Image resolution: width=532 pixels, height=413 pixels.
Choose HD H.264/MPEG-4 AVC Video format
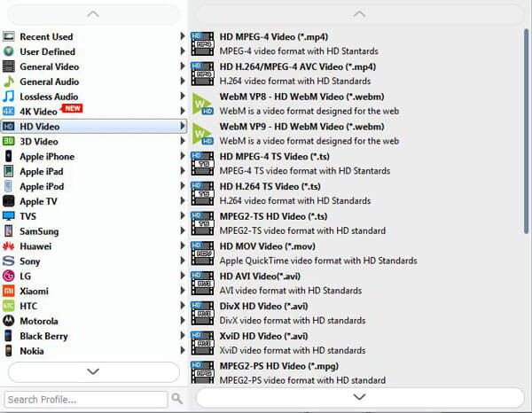[x=356, y=74]
